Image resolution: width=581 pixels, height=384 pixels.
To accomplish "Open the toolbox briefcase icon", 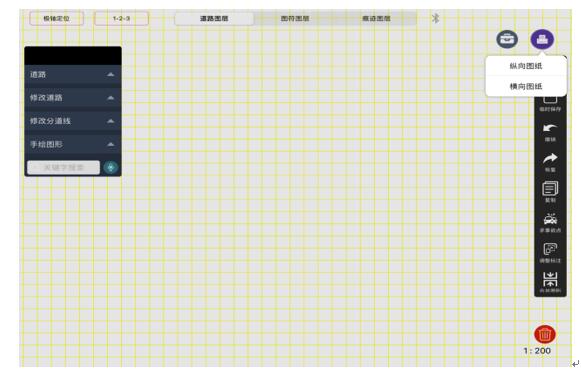I will (x=507, y=39).
